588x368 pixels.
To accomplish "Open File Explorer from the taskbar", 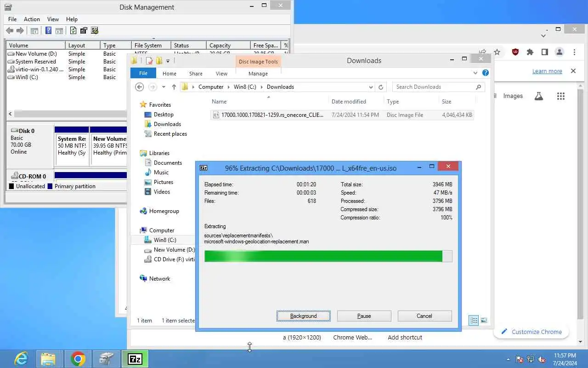I will click(48, 359).
